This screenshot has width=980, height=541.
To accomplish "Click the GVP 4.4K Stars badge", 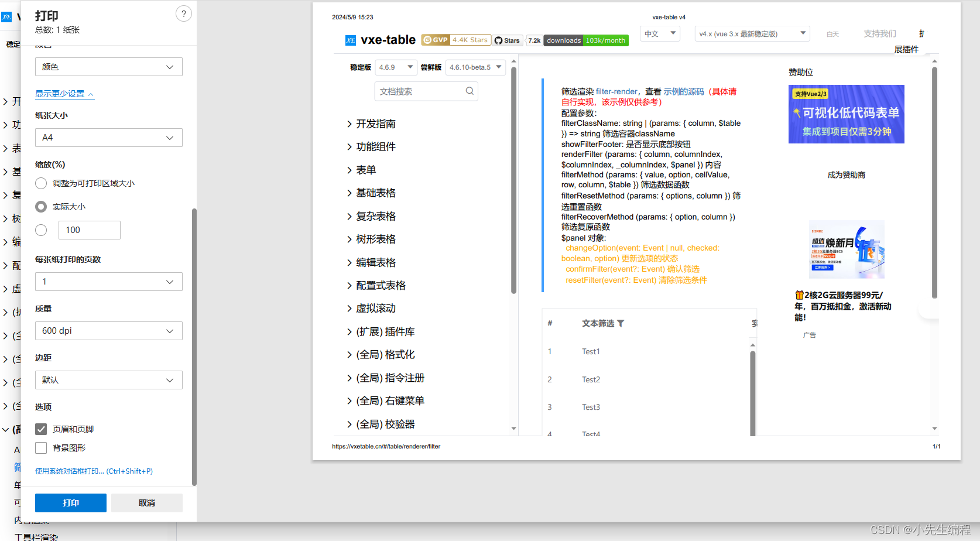I will (456, 40).
